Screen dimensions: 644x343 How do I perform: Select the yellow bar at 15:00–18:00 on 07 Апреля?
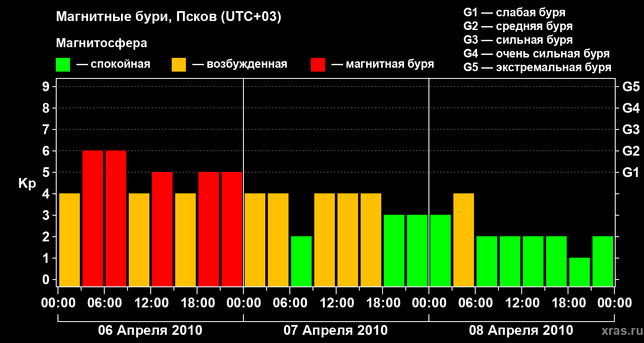point(371,240)
